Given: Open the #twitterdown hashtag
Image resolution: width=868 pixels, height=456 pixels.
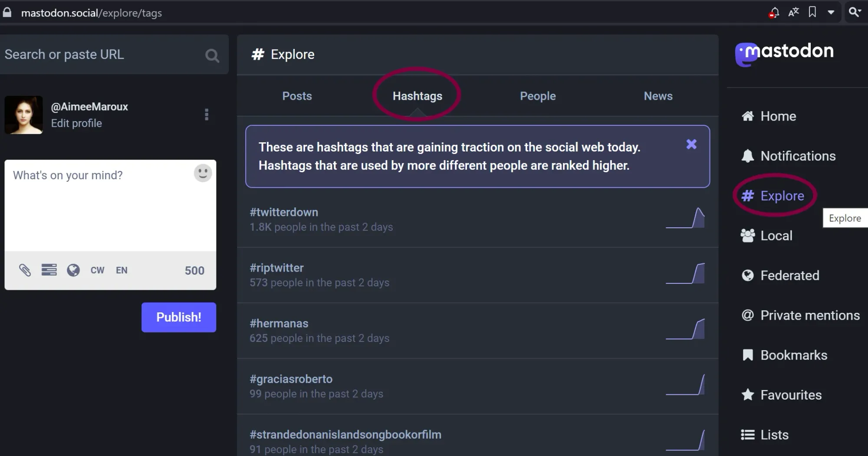Looking at the screenshot, I should [284, 212].
